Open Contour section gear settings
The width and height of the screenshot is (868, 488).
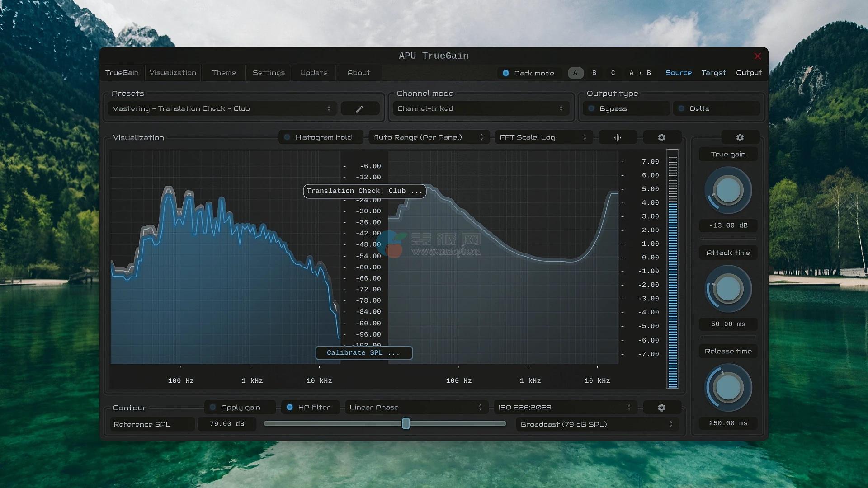(661, 408)
